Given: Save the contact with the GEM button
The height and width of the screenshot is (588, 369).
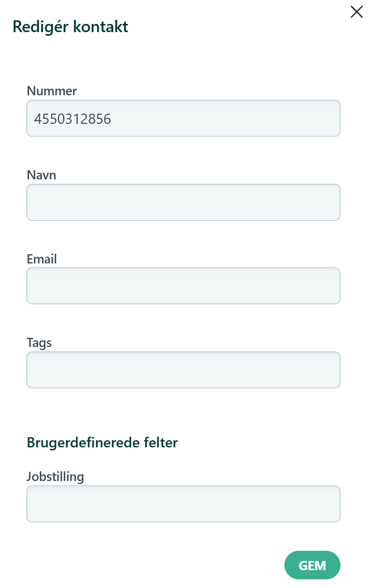Looking at the screenshot, I should coord(312,565).
